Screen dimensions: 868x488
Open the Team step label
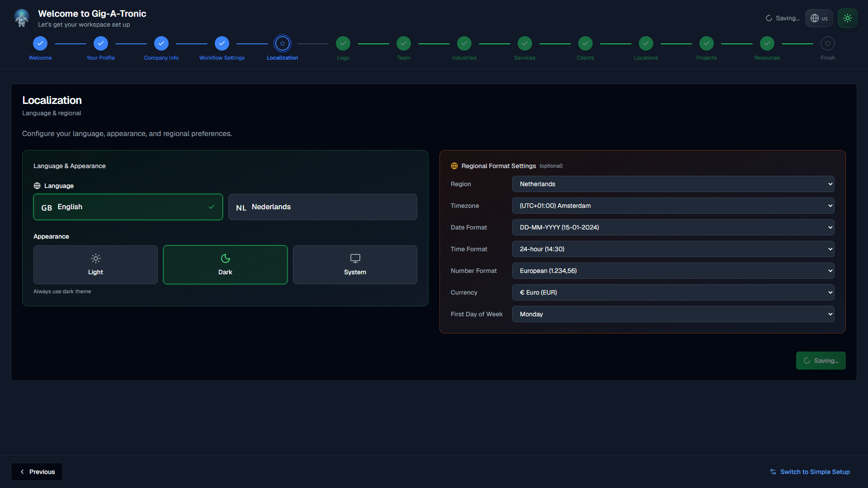(x=404, y=58)
